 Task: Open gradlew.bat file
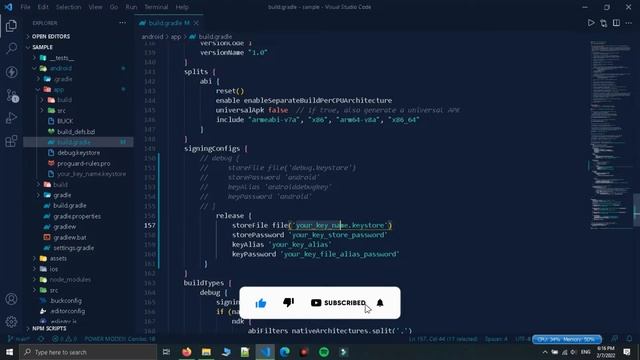69,238
